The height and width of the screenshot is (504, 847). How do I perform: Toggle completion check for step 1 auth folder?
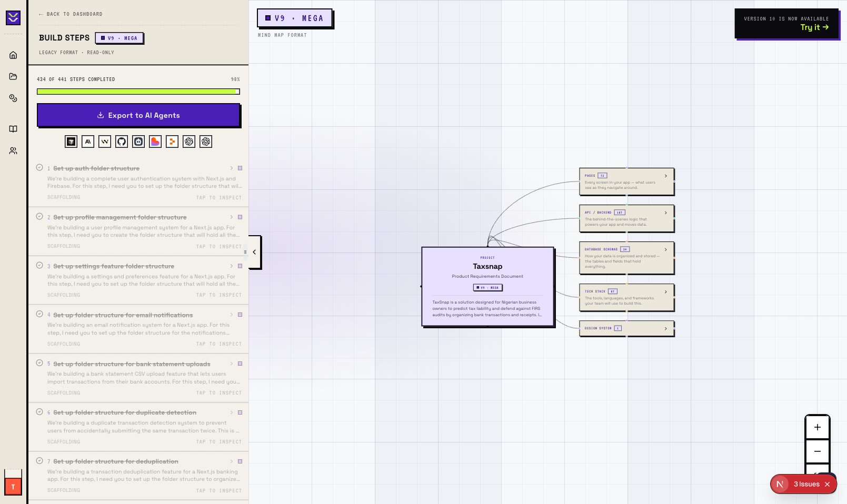click(x=39, y=168)
